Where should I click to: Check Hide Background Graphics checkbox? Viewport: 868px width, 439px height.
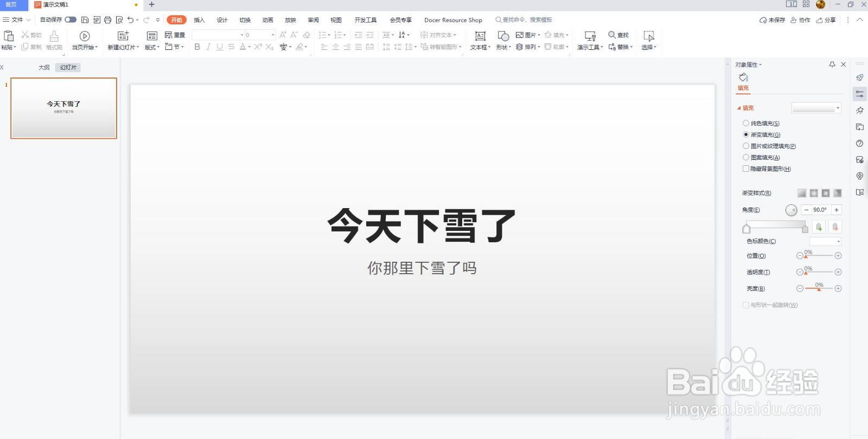[746, 169]
